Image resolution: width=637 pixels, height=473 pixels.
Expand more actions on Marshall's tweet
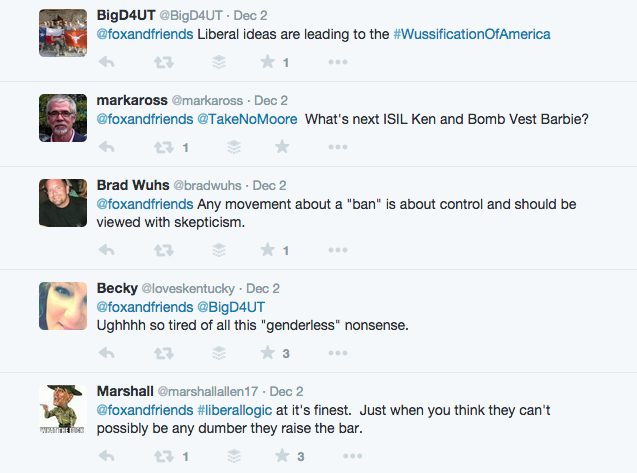[x=338, y=456]
